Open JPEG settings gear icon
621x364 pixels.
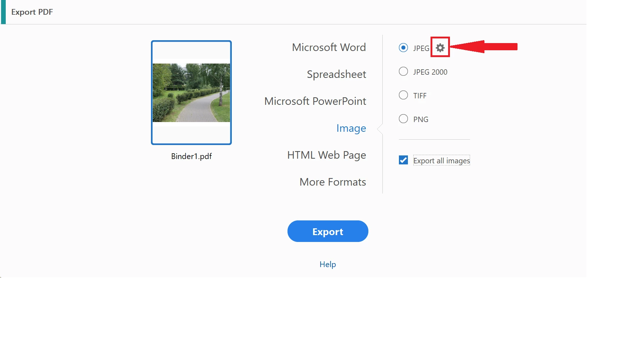(440, 47)
